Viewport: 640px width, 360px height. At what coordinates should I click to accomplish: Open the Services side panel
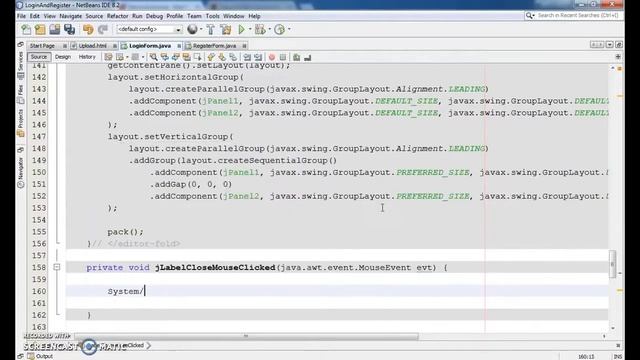(20, 65)
